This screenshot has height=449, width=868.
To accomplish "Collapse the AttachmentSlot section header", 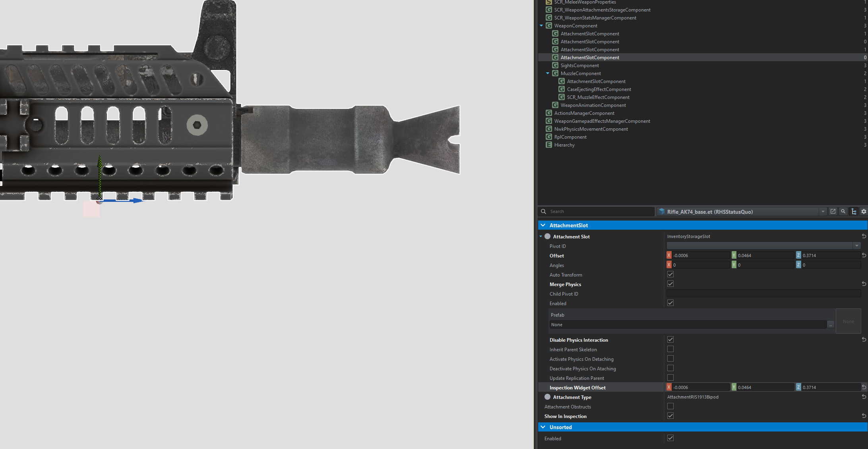I will pyautogui.click(x=543, y=225).
